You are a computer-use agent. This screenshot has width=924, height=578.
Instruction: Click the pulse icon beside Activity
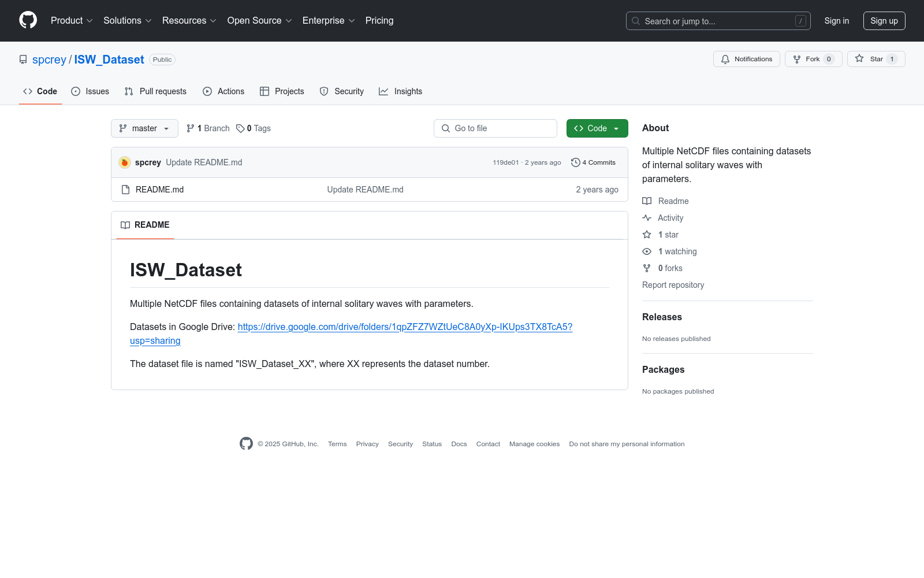[647, 218]
